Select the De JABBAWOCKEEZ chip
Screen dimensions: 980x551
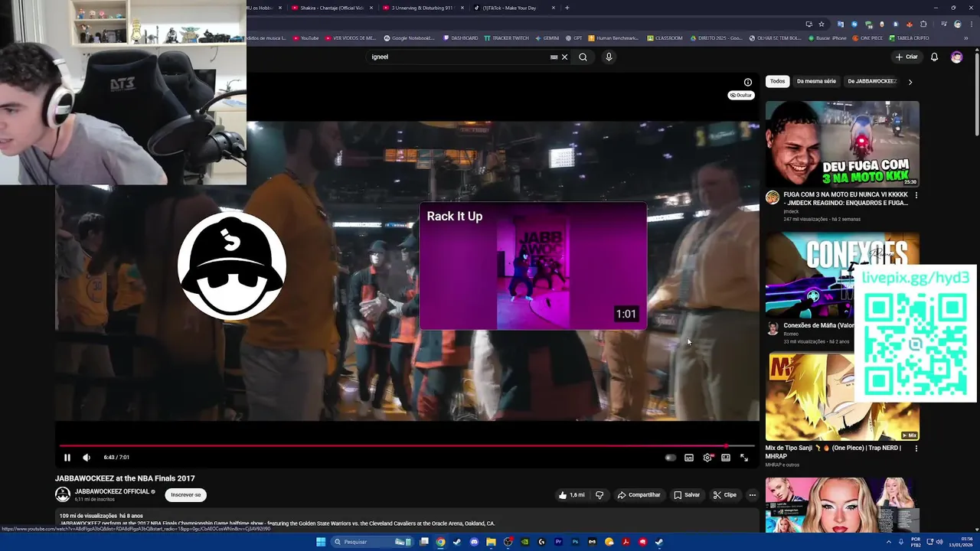click(872, 81)
